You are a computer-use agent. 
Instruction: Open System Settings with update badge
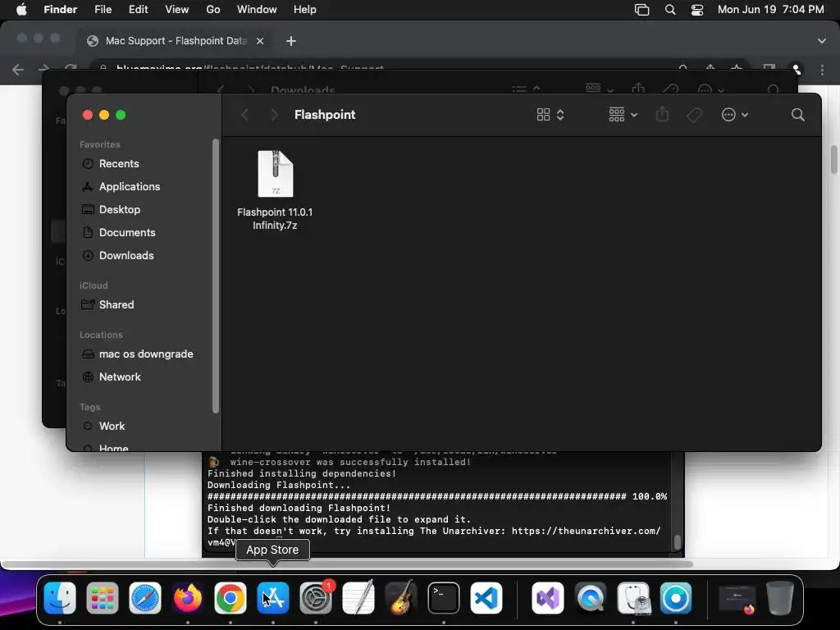tap(316, 598)
